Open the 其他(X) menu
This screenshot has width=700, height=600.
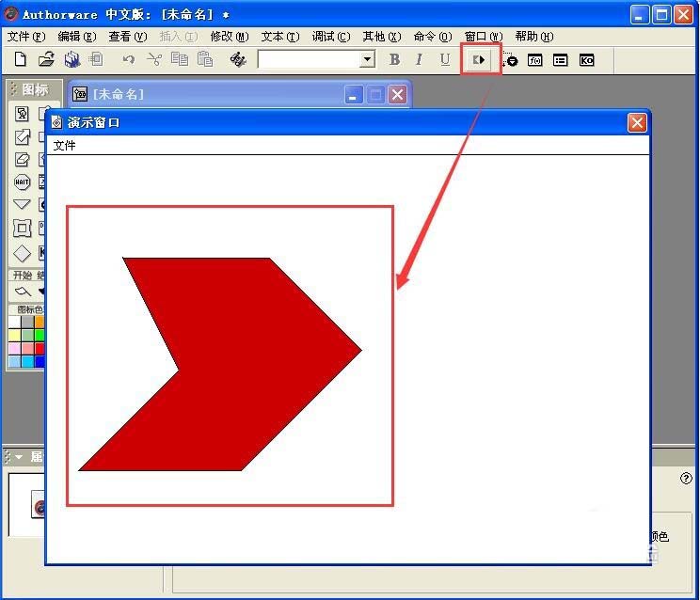[382, 36]
